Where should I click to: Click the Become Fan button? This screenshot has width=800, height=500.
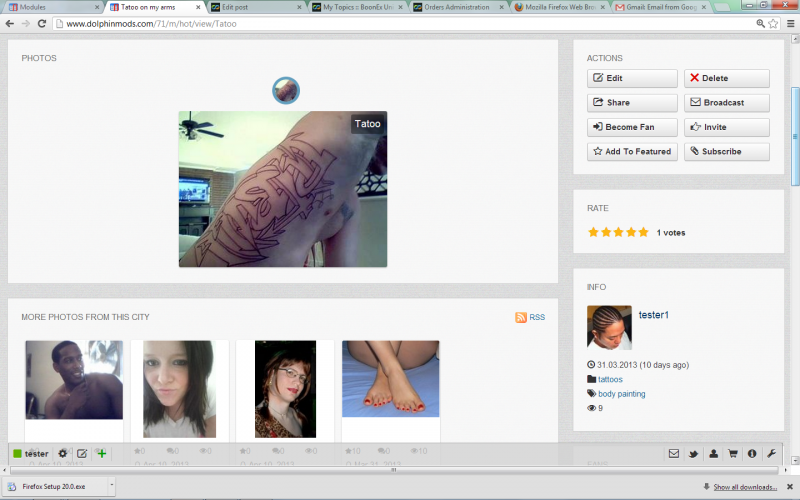[632, 127]
